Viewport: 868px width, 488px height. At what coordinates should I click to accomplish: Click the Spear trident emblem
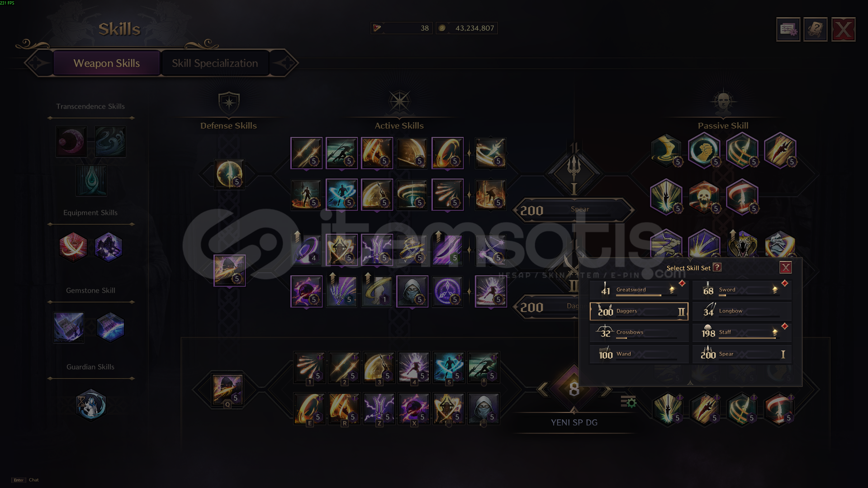[574, 171]
